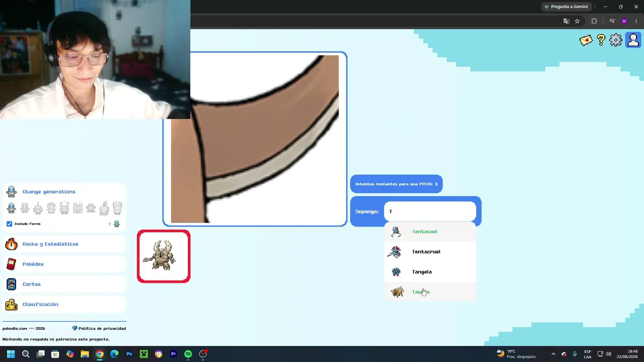Open OBS Studio from the taskbar
Viewport: 644px width, 362px height.
point(203,354)
